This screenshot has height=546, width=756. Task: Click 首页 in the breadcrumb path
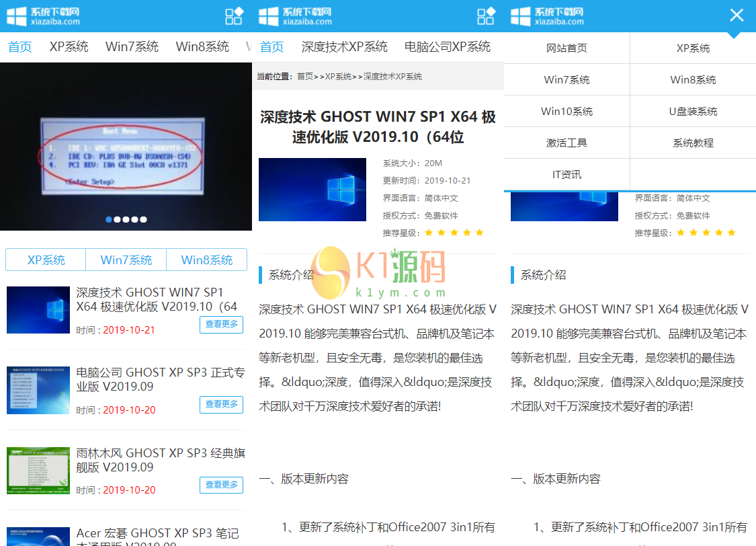point(304,77)
